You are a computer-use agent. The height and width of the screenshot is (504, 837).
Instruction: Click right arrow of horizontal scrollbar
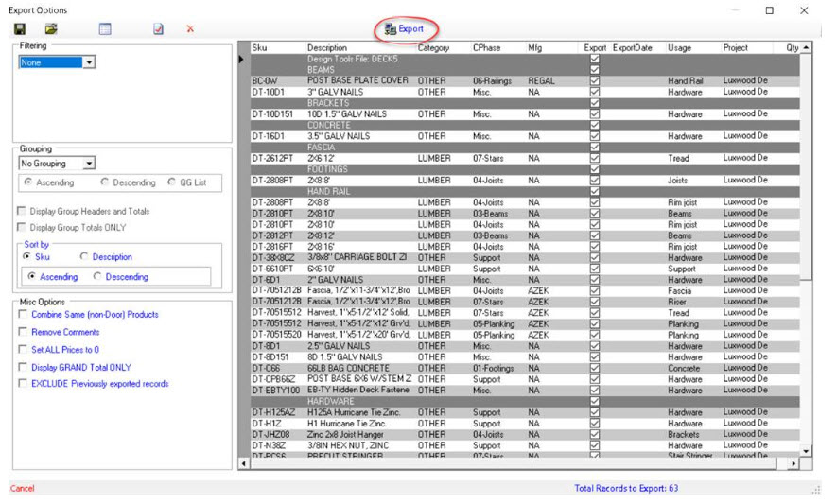[793, 464]
